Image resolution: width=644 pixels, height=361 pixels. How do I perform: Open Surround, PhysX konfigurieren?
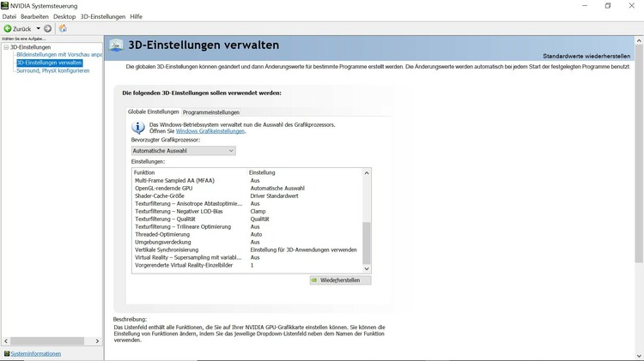tap(53, 70)
